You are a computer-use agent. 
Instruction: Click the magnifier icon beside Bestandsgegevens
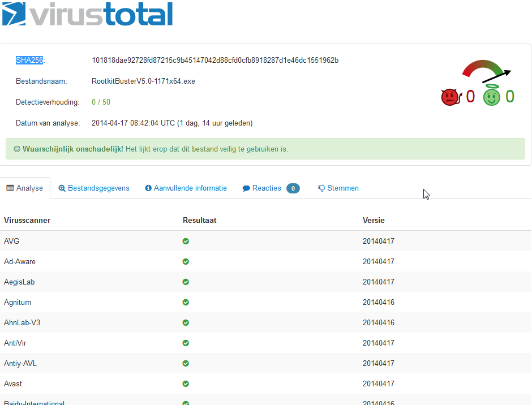tap(62, 188)
